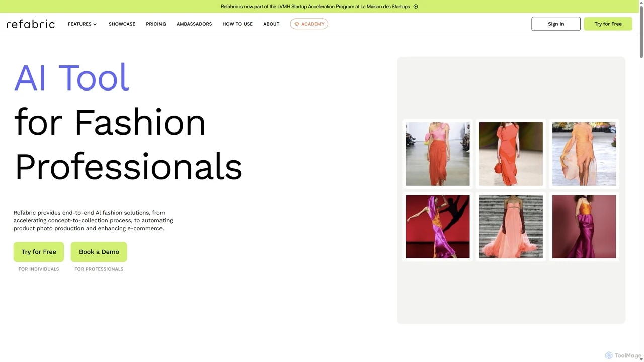Click the 'FOR PROFESSIONALS' caption
Image resolution: width=644 pixels, height=362 pixels.
pos(99,269)
